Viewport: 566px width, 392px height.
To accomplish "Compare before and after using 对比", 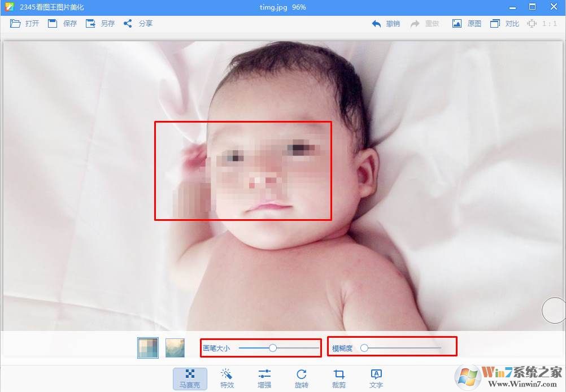I will point(504,24).
